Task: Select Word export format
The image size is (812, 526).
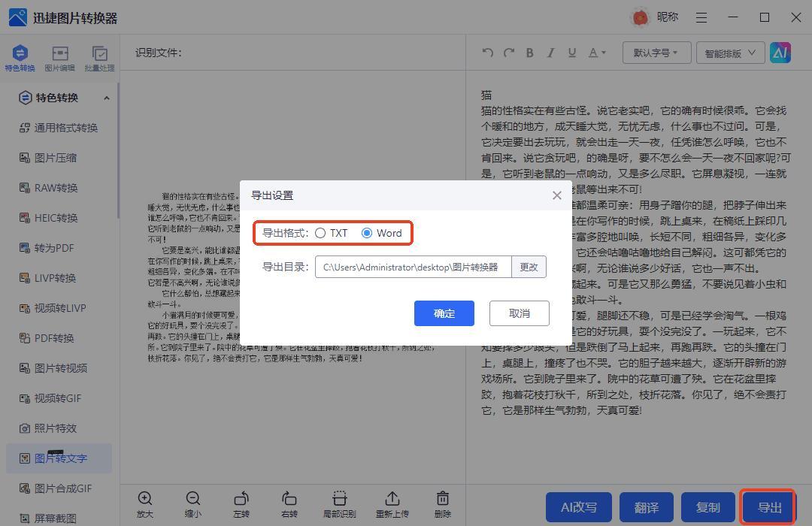Action: click(x=367, y=233)
